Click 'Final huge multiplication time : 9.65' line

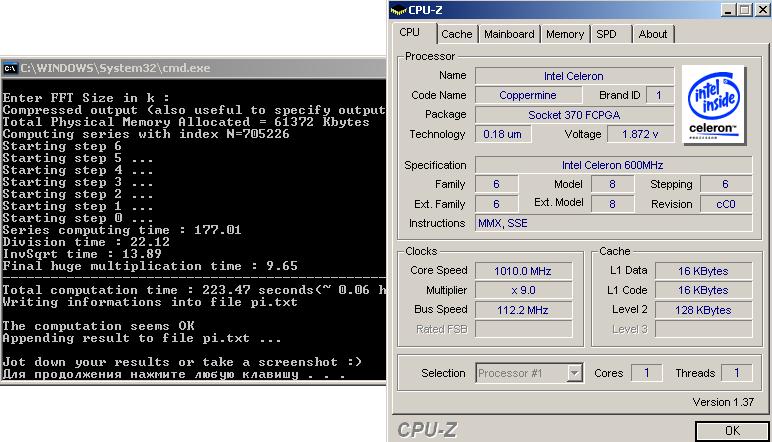click(x=150, y=266)
